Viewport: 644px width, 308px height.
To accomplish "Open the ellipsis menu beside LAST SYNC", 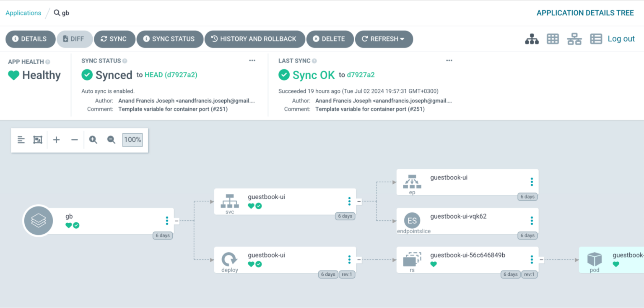I will point(449,60).
